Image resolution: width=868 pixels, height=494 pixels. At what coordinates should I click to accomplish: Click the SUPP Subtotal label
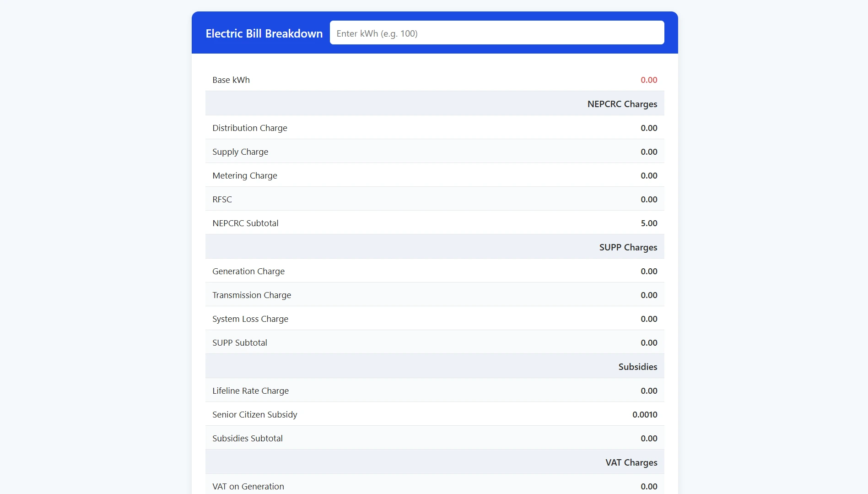coord(240,343)
